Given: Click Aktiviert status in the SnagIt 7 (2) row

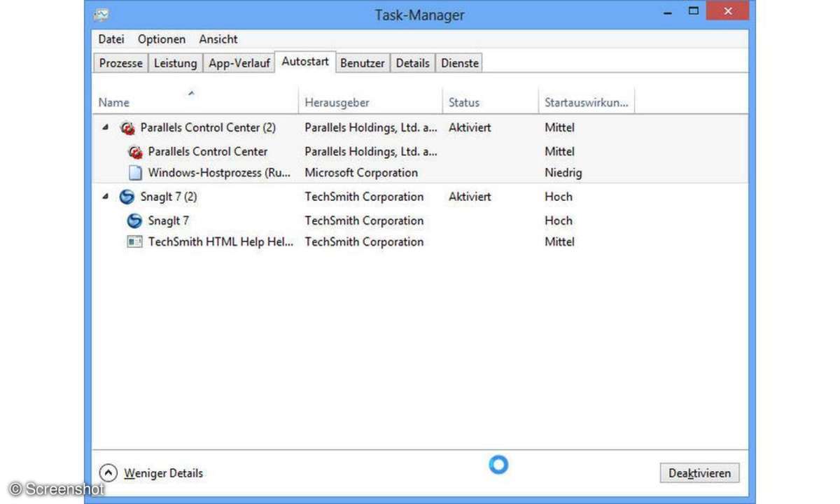Looking at the screenshot, I should point(470,197).
